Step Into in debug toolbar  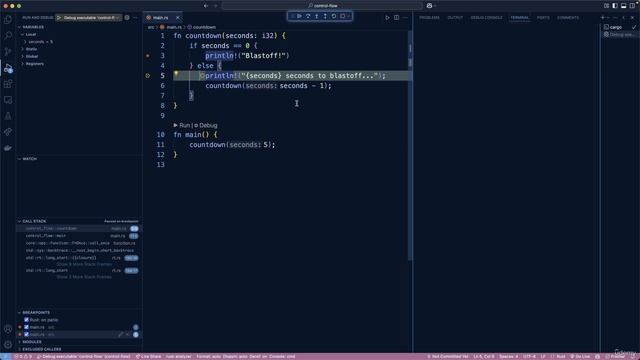[x=316, y=16]
